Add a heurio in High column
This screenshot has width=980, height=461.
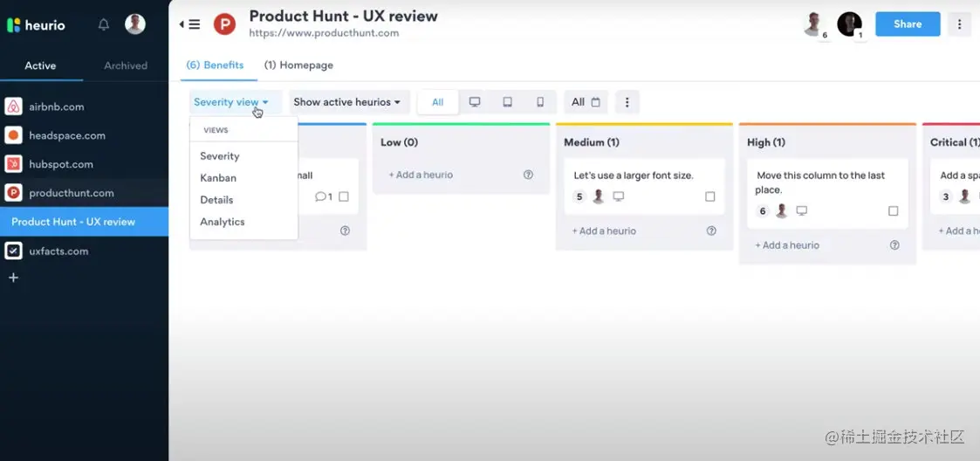(787, 245)
